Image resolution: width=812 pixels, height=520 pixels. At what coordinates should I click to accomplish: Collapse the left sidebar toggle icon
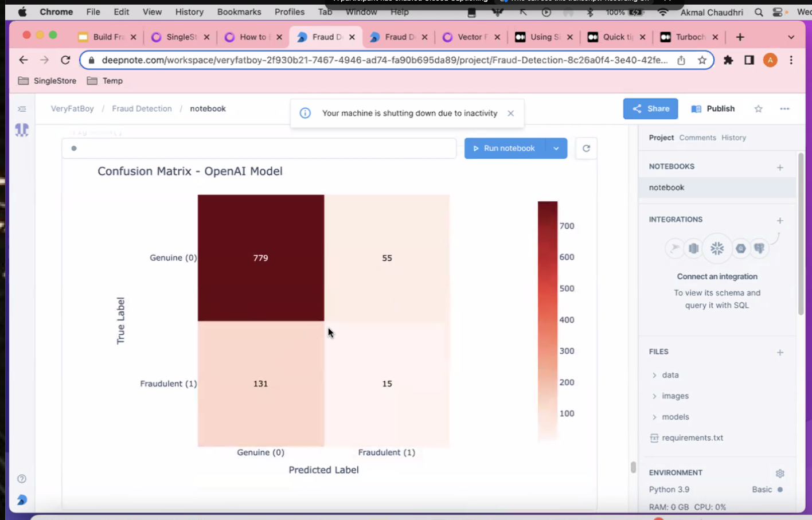pos(22,109)
